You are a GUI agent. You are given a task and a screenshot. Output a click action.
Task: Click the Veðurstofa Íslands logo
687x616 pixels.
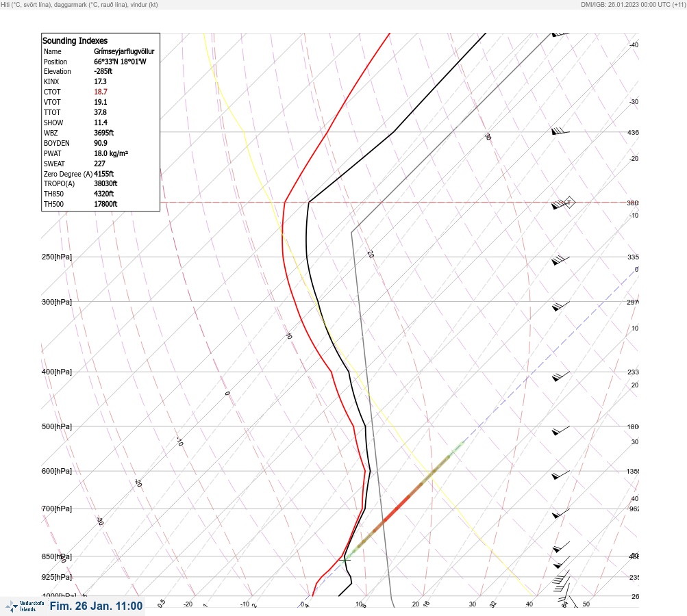pyautogui.click(x=25, y=606)
